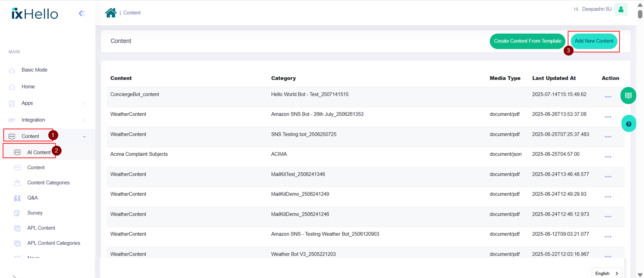Click the page vertical scrollbar thumb
The width and height of the screenshot is (644, 278).
[640, 14]
